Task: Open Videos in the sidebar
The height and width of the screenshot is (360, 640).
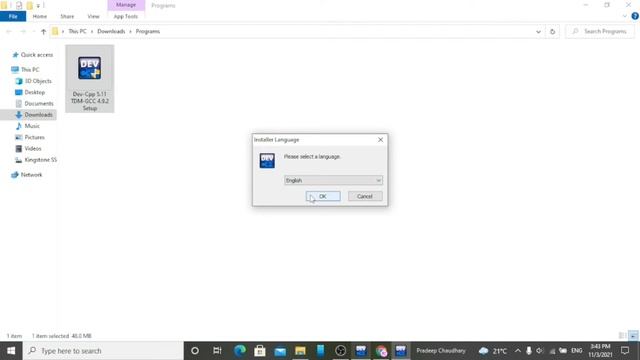Action: (x=33, y=149)
